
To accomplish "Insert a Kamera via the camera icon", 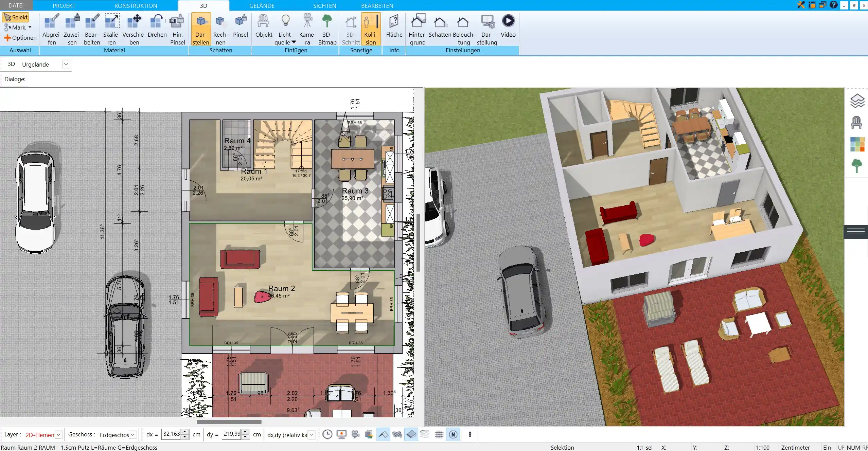I will [307, 29].
